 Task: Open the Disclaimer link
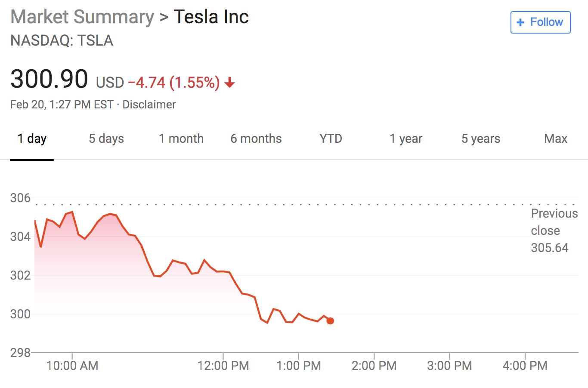[149, 105]
